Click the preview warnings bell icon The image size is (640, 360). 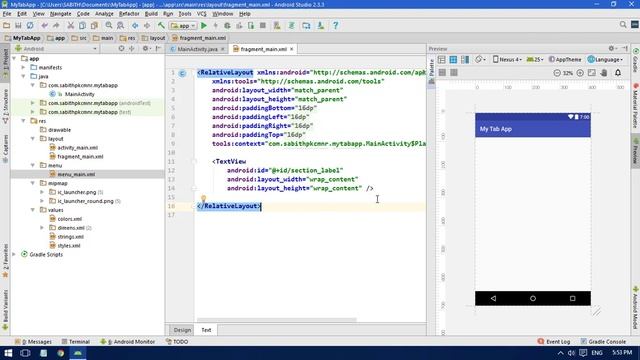[x=618, y=73]
